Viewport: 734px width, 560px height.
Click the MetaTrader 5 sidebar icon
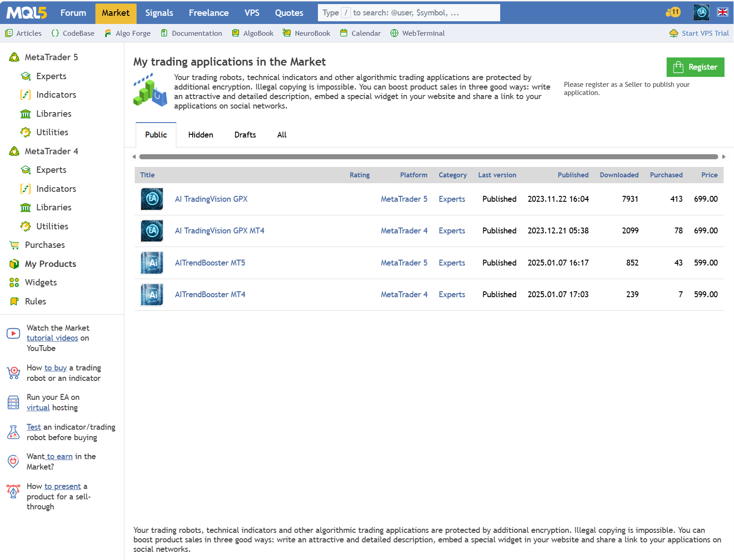[14, 57]
